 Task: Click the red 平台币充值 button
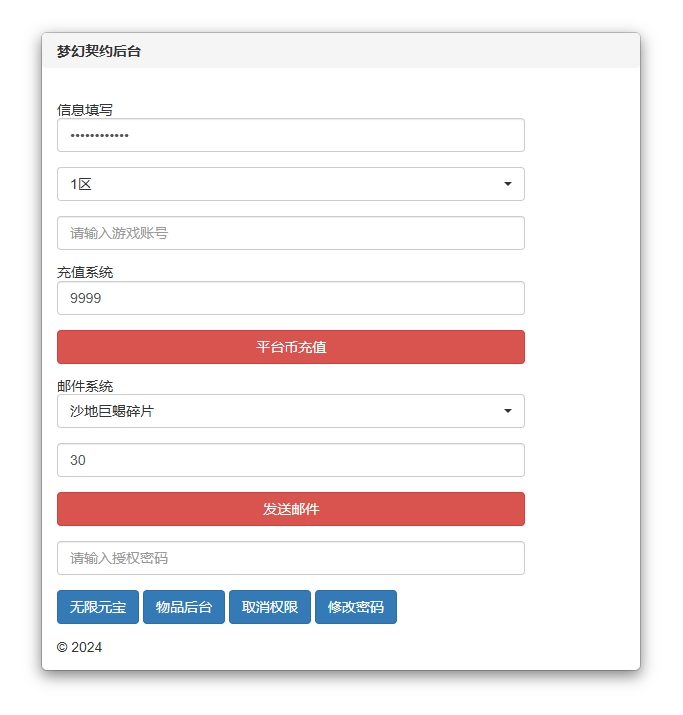click(290, 347)
